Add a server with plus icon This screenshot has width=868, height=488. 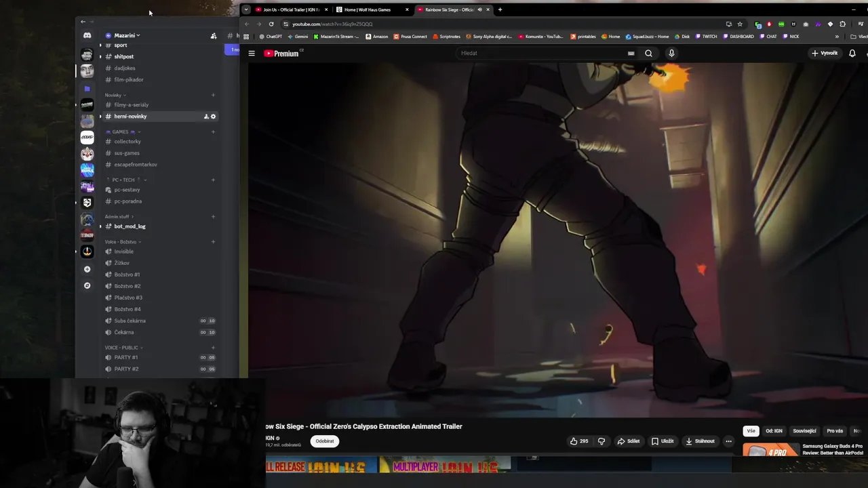coord(87,269)
